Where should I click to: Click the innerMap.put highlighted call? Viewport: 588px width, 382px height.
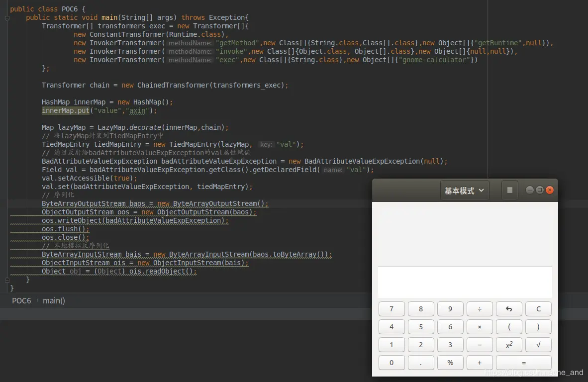pos(66,110)
